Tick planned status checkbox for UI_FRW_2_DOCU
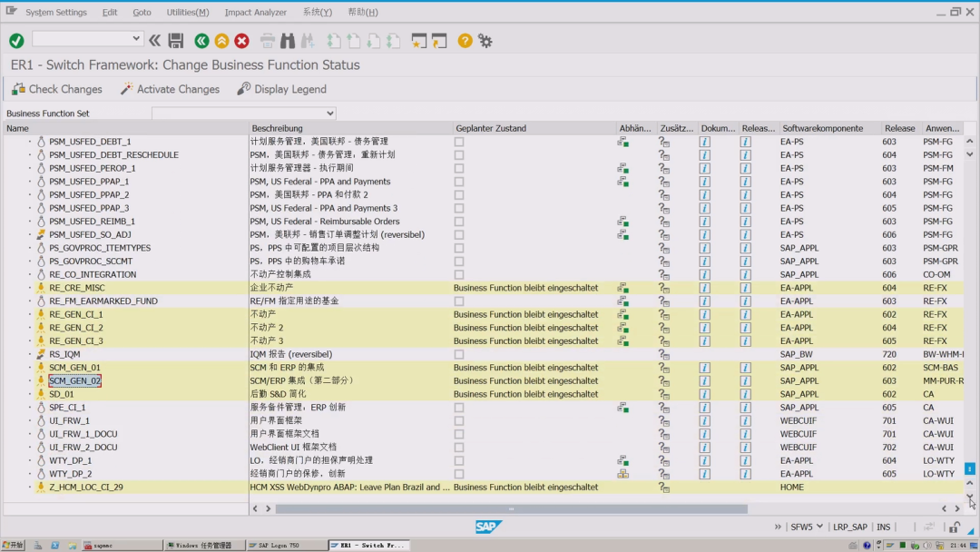 tap(459, 448)
